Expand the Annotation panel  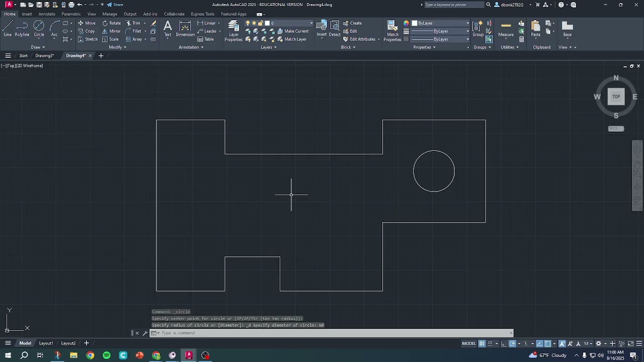click(x=191, y=47)
